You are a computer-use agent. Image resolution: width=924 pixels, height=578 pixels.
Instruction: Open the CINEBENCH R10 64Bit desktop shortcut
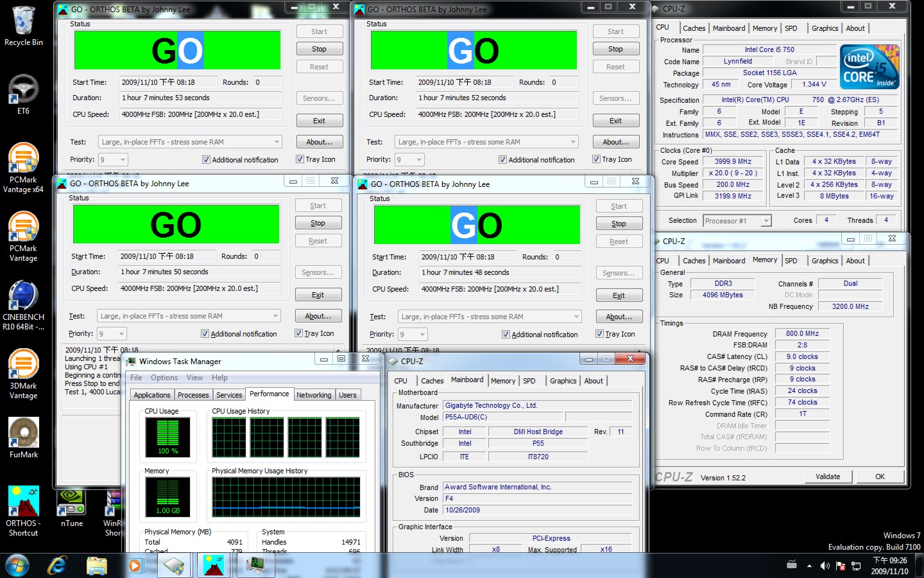pyautogui.click(x=23, y=306)
